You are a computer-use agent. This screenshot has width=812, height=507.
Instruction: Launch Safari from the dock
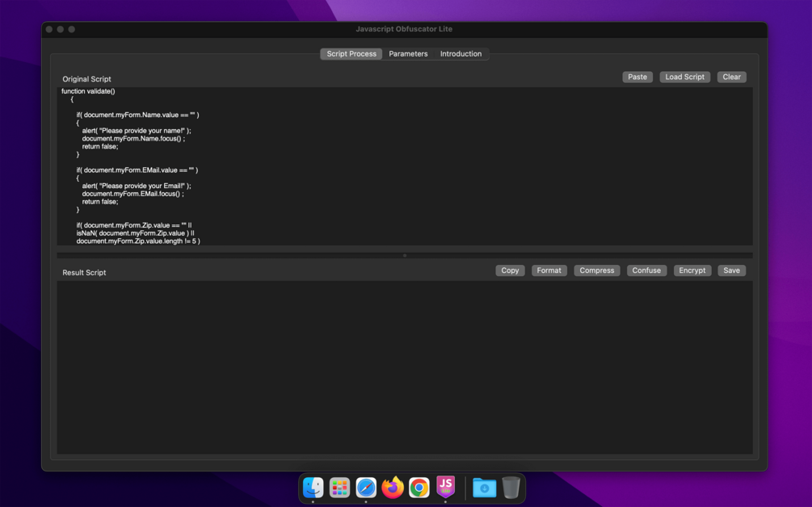(x=366, y=488)
